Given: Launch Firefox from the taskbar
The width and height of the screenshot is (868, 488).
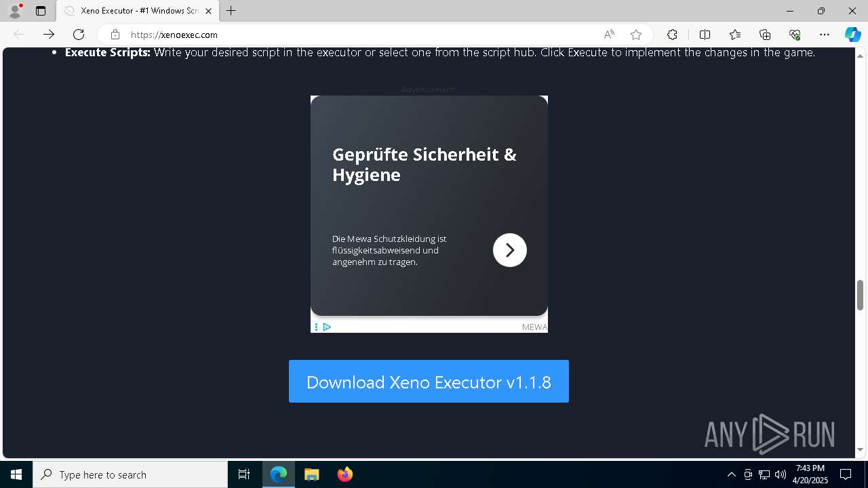Looking at the screenshot, I should (x=345, y=474).
